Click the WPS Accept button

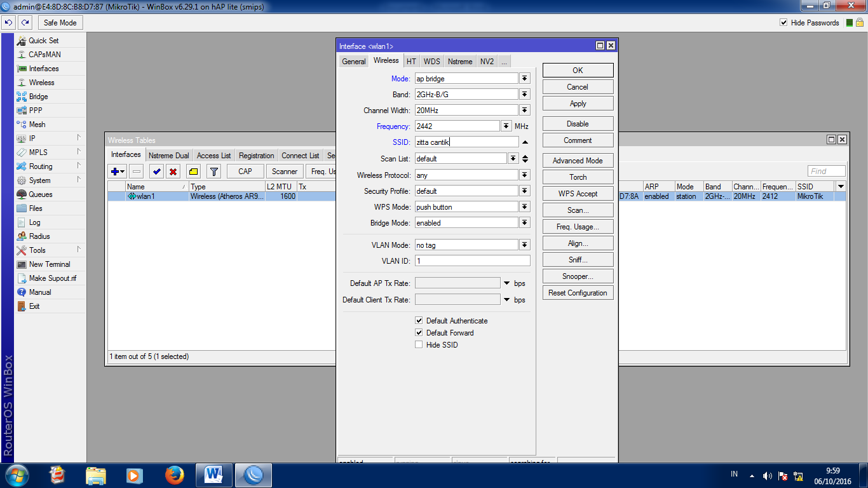pos(578,194)
